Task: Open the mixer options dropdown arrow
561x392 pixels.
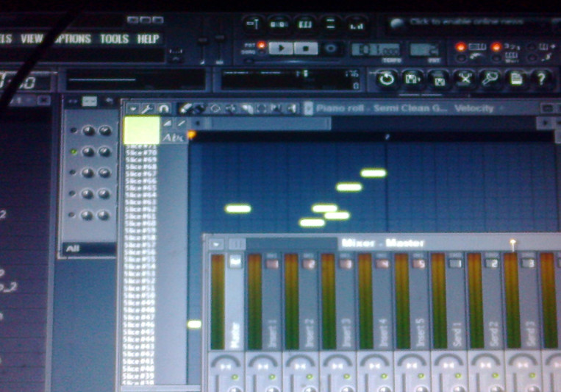Action: tap(216, 244)
